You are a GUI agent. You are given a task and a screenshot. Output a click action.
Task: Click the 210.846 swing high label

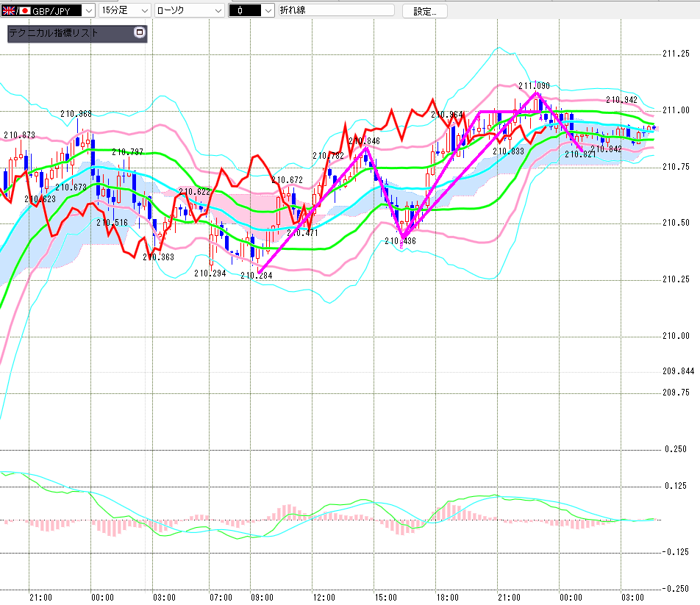[364, 141]
